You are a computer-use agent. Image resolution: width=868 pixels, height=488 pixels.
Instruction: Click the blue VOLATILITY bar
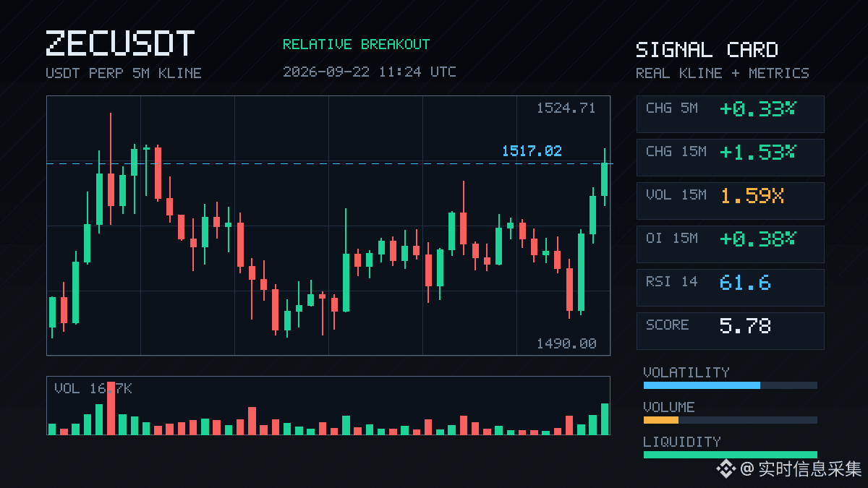click(702, 385)
